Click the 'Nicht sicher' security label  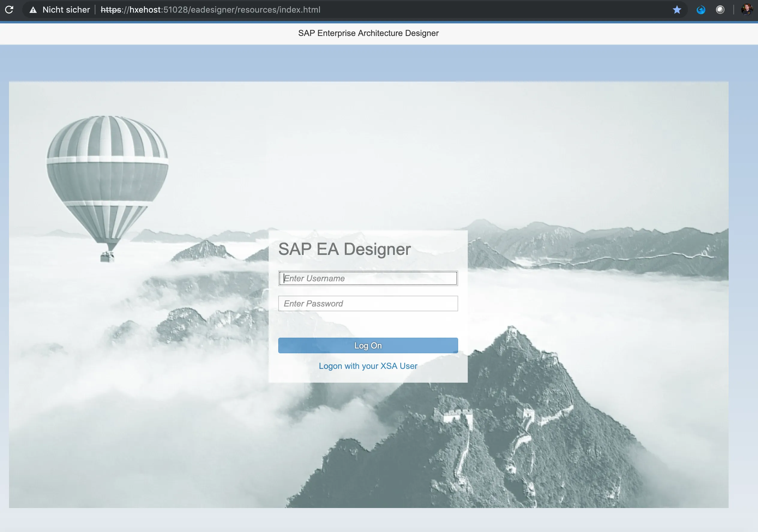[x=66, y=10]
